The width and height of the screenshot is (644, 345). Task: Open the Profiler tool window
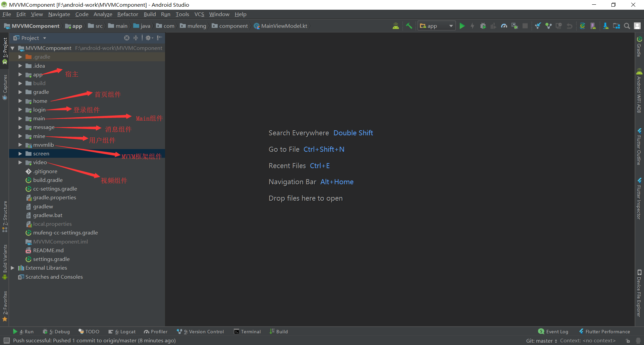pos(156,332)
